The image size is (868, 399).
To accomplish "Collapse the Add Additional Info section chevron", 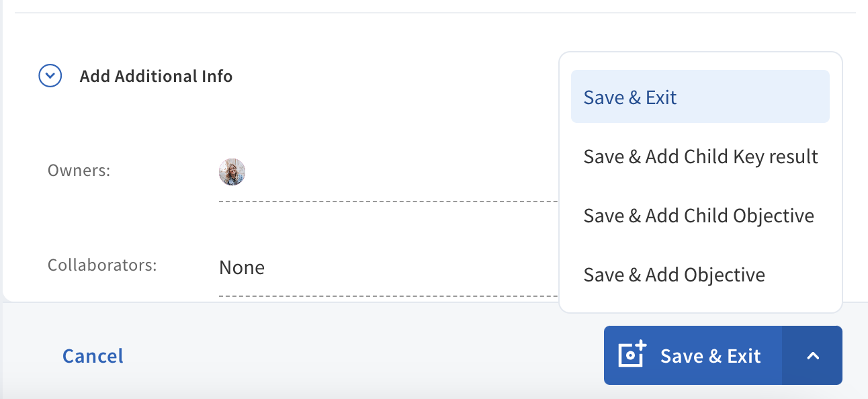I will [x=50, y=76].
